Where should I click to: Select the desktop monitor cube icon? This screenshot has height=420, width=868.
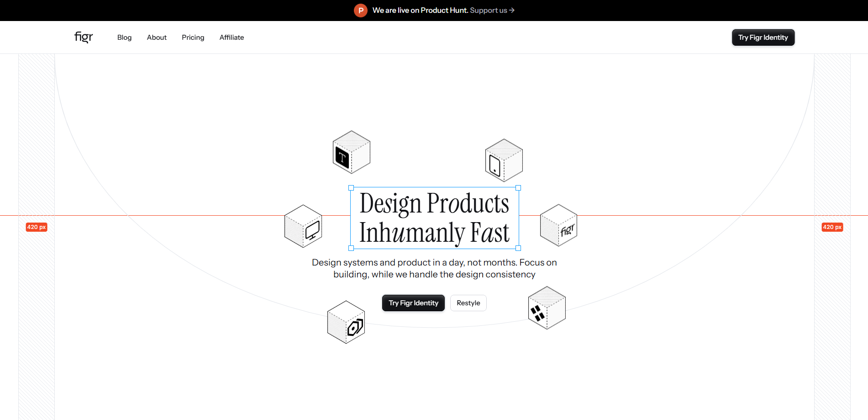tap(303, 226)
